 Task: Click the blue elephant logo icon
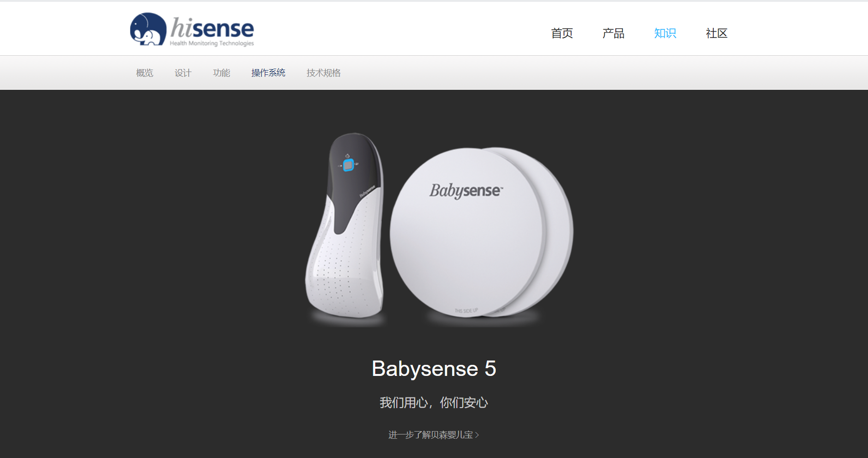pyautogui.click(x=148, y=29)
